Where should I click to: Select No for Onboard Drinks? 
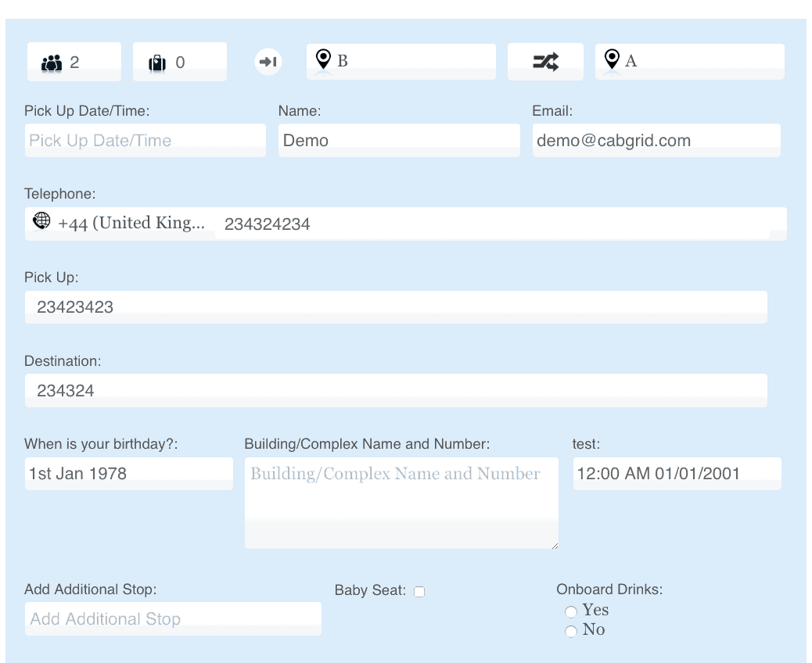pyautogui.click(x=571, y=632)
